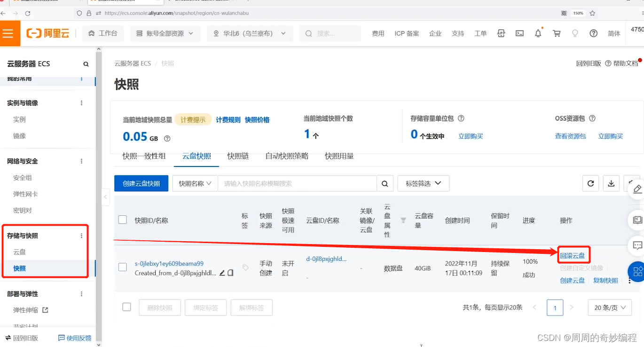Open the 快照价格 link

[257, 120]
